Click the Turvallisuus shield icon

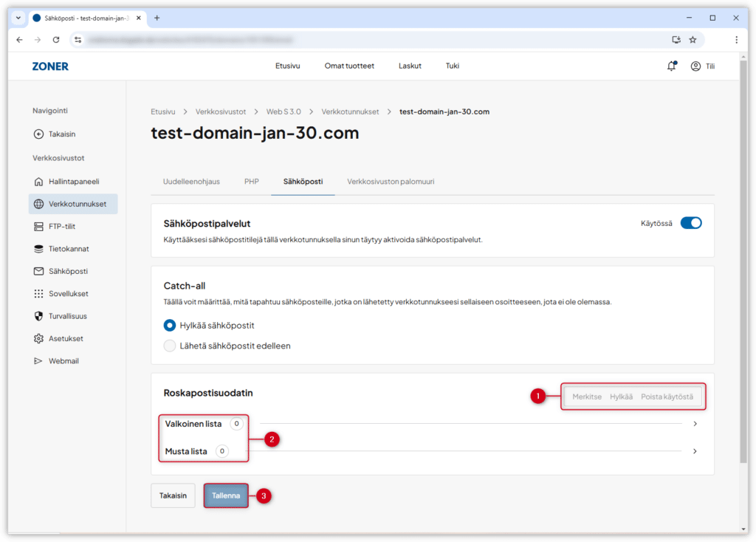(39, 316)
